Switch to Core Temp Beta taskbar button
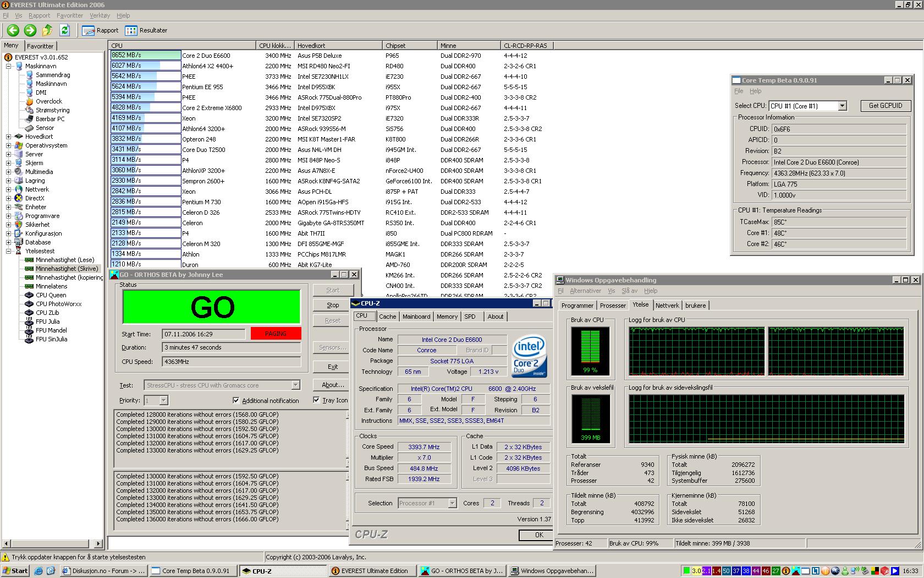Viewport: 924px width, 578px height. [x=193, y=571]
